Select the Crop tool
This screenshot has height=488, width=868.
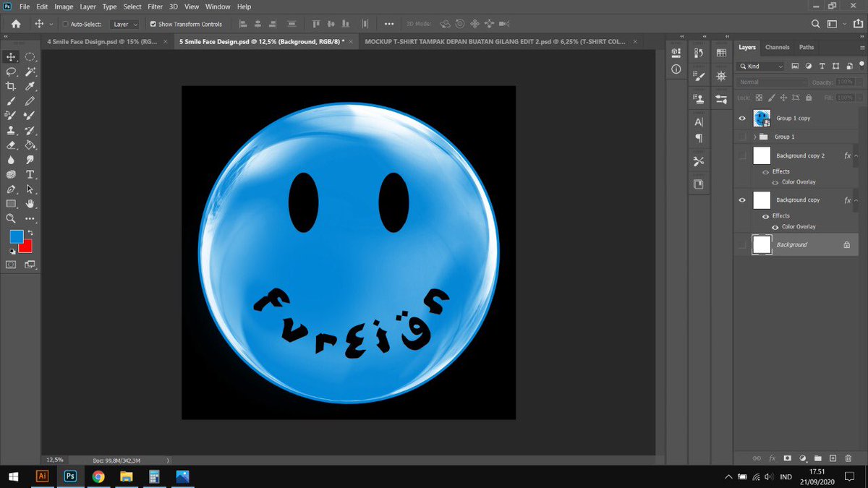pos(11,86)
